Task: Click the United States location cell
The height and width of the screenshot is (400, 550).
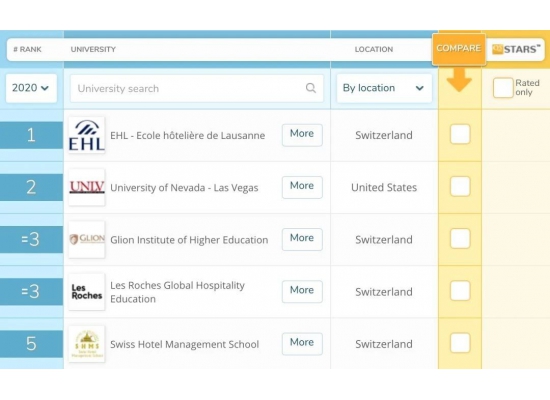Action: tap(384, 187)
